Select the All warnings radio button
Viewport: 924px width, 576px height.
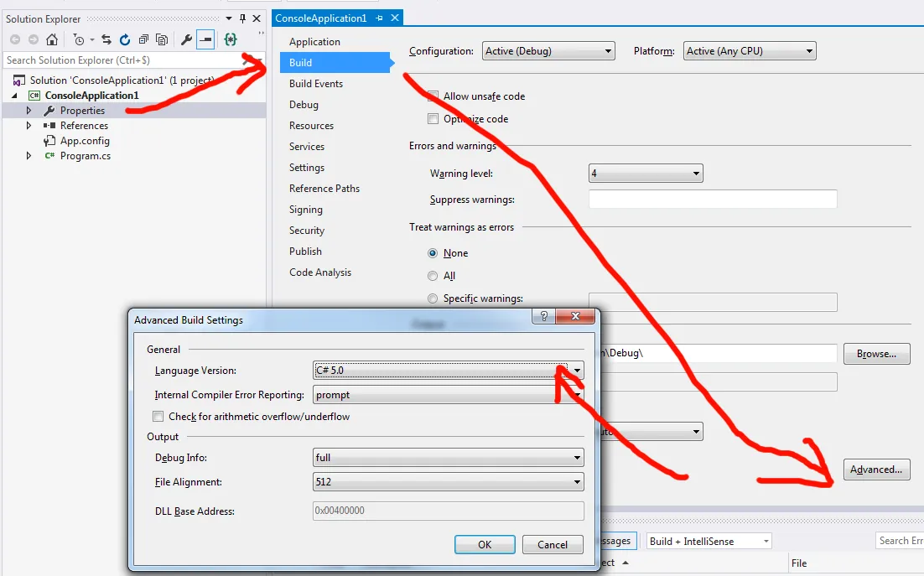click(433, 276)
